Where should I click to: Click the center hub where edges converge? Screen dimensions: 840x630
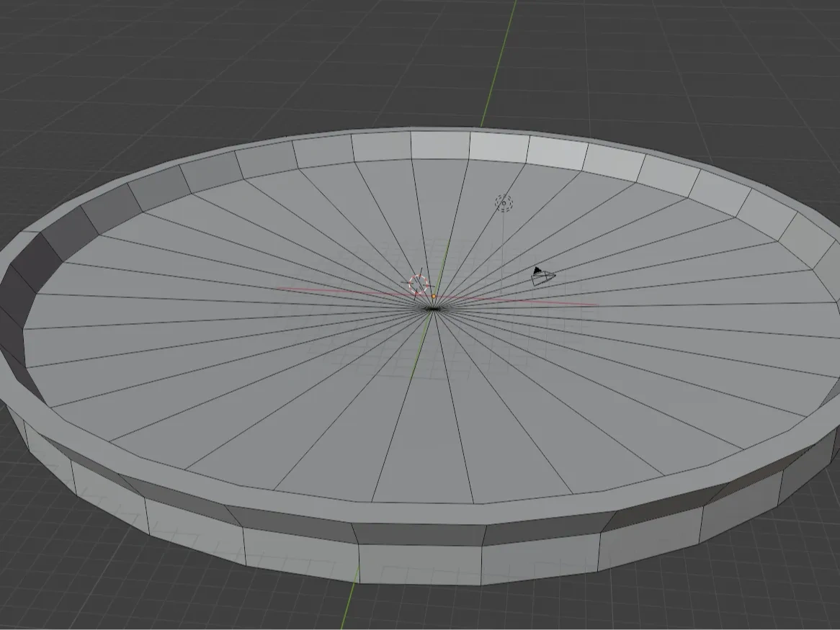(x=433, y=308)
